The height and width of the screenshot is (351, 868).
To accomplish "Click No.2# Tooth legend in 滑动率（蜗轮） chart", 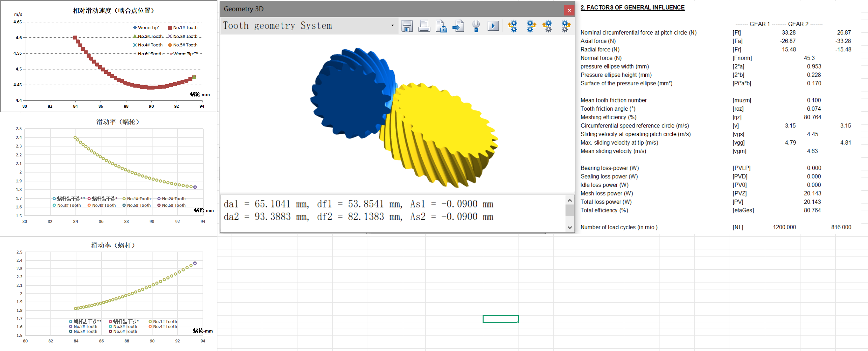I will coord(172,199).
